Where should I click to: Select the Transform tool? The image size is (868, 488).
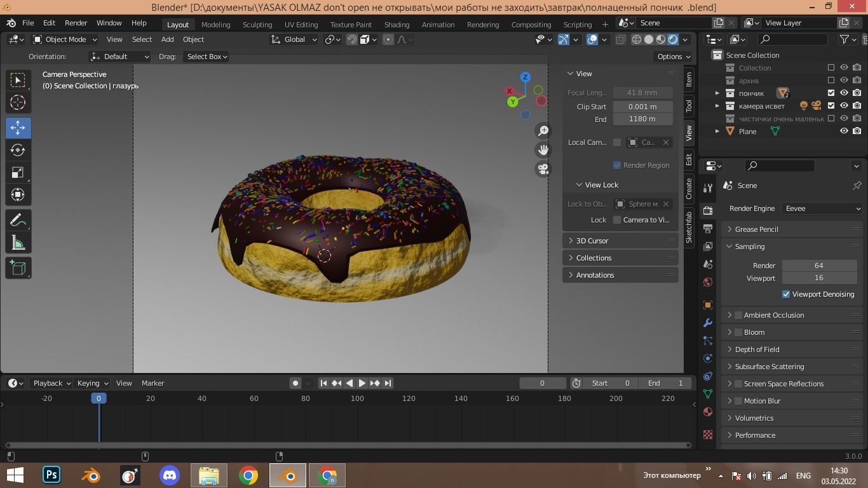pos(18,194)
